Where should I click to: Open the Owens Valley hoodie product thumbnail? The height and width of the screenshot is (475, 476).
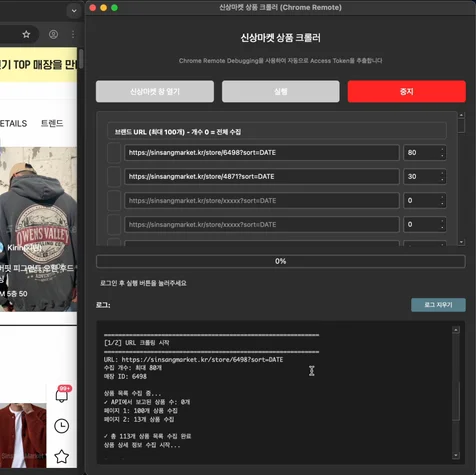38,229
